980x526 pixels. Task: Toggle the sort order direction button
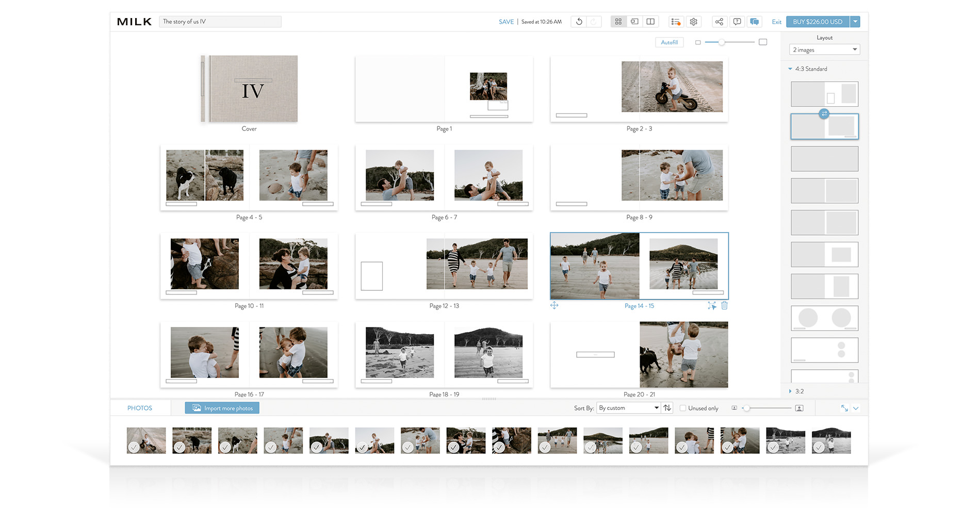667,408
